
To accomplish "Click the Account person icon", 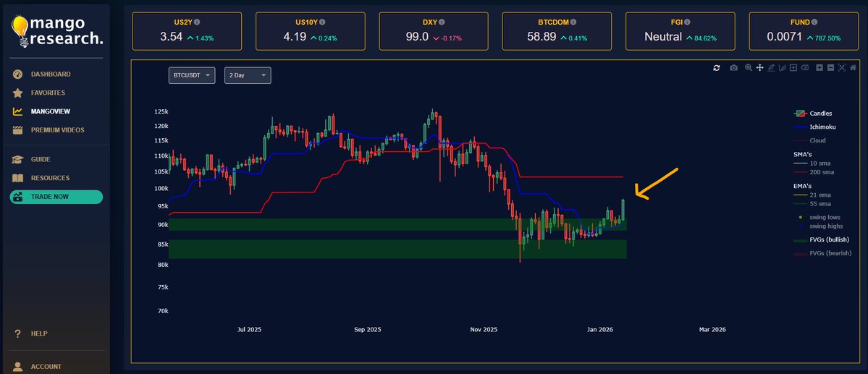I will pyautogui.click(x=17, y=366).
